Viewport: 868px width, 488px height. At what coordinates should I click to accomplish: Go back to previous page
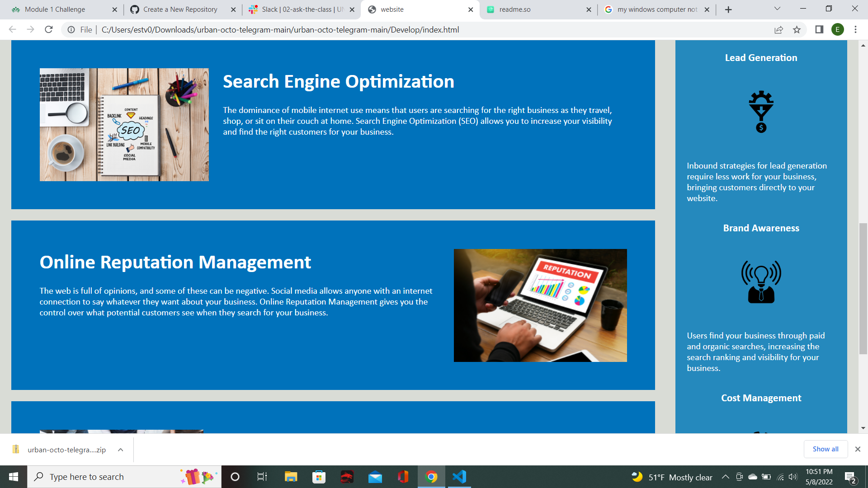click(x=12, y=29)
